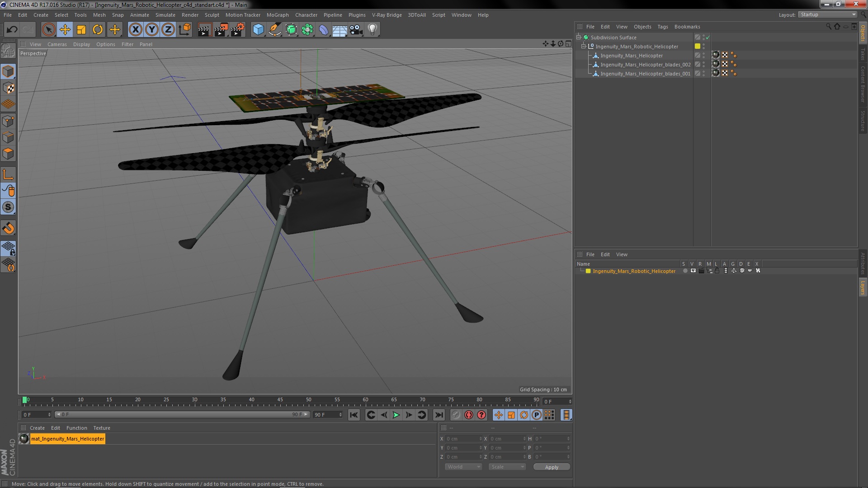Toggle visibility dots for Ingenuity_Mars_Helicopter_blades_002

point(703,65)
